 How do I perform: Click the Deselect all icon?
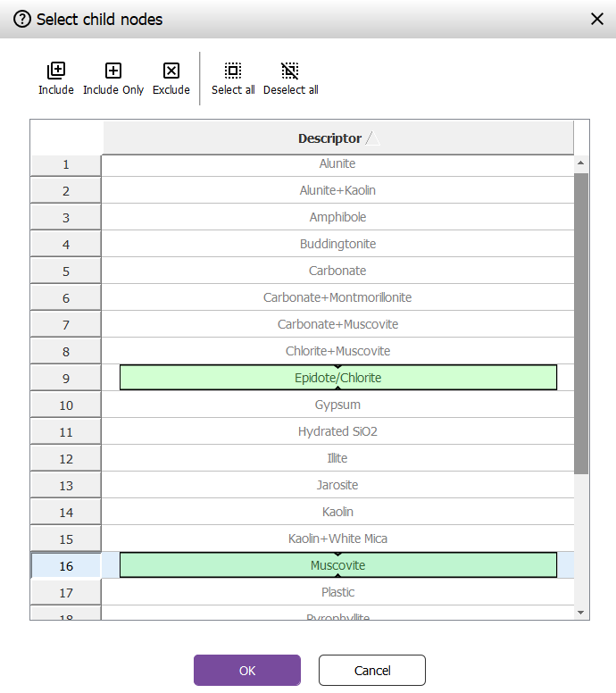coord(290,71)
